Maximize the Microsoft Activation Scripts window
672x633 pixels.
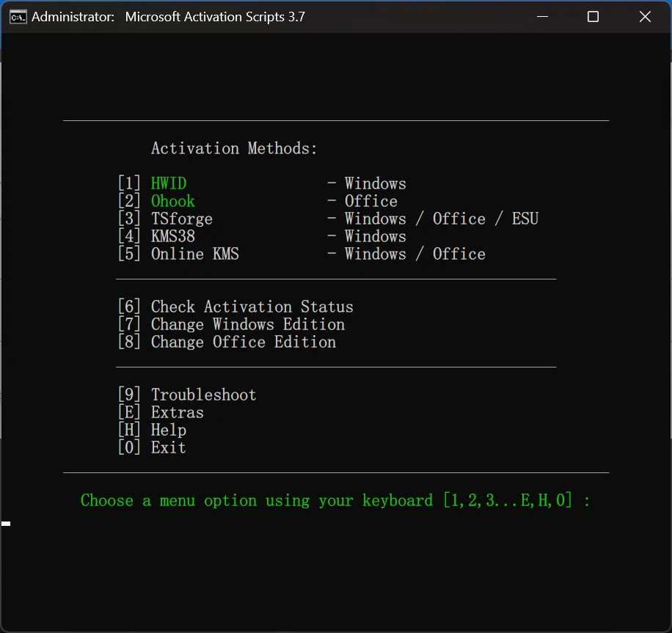[x=594, y=17]
